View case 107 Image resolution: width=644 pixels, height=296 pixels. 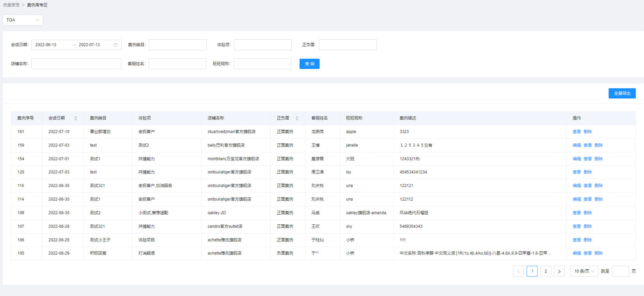[577, 226]
